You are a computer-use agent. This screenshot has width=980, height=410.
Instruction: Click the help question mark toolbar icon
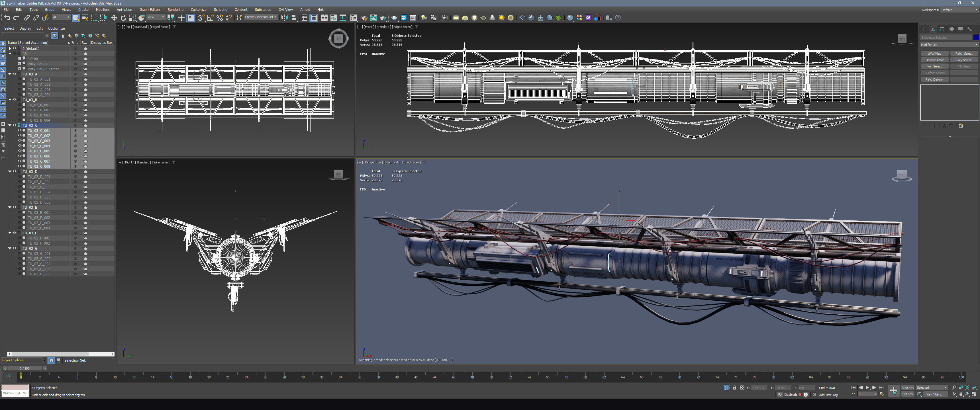coord(618,17)
